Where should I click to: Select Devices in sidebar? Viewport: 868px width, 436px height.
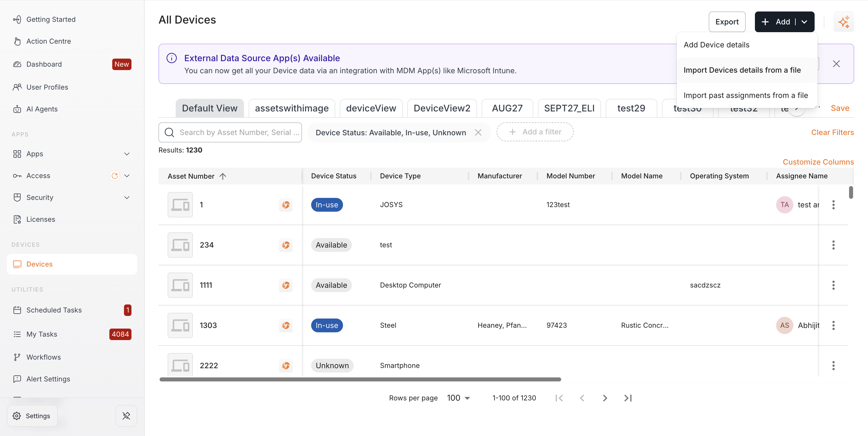tap(72, 264)
